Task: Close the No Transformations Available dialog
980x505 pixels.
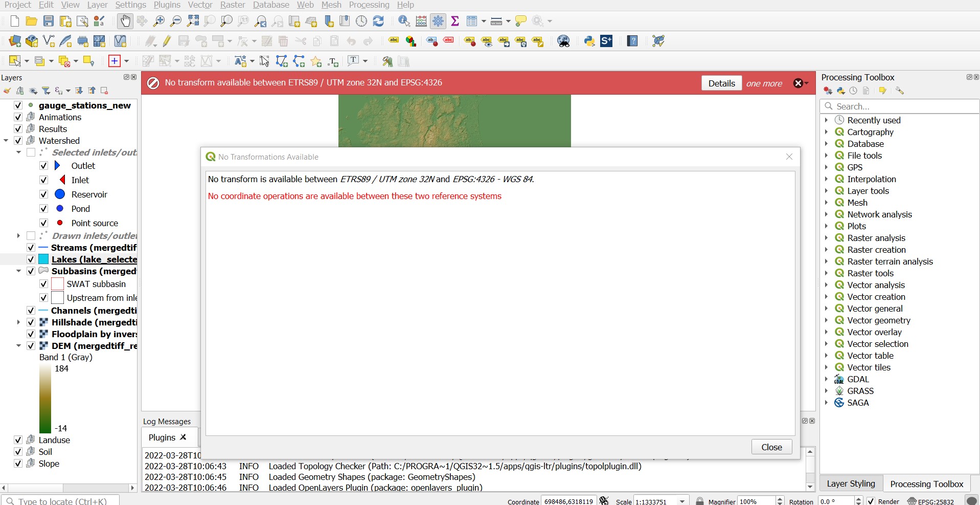Action: coord(771,447)
